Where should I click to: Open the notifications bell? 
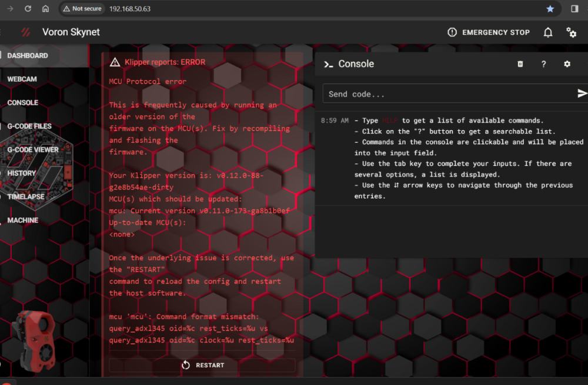548,33
